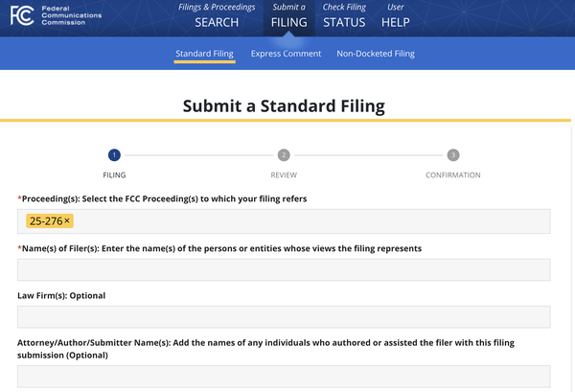The image size is (575, 392).
Task: Open the Submit a FILING menu
Action: [288, 16]
